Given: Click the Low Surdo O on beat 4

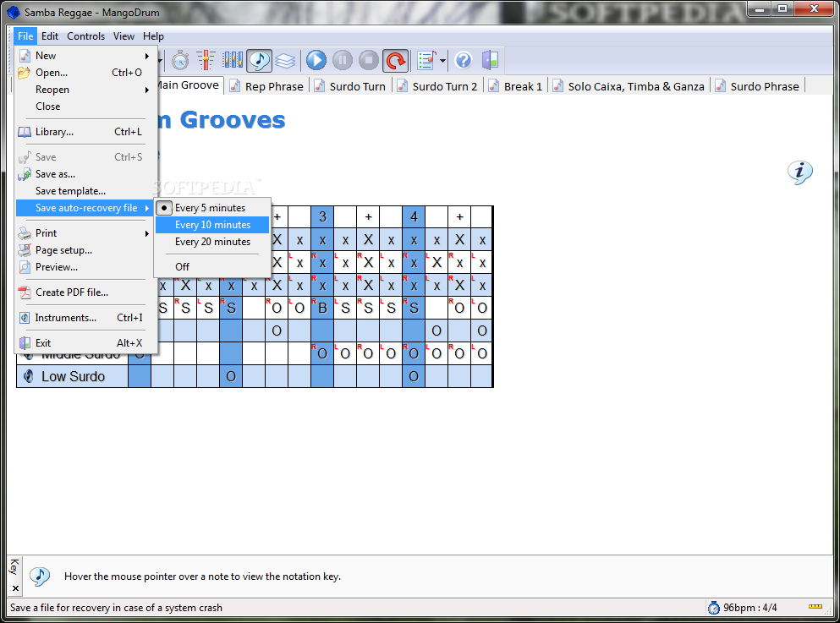Looking at the screenshot, I should tap(414, 376).
